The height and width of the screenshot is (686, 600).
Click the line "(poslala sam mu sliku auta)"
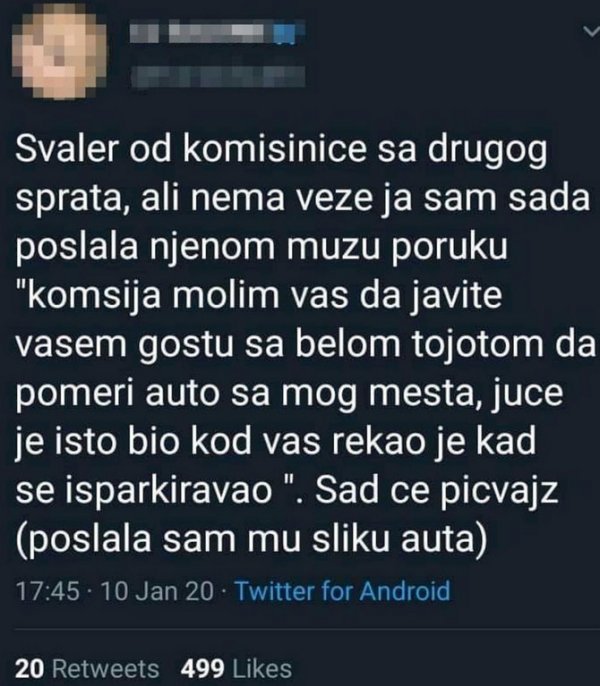point(252,540)
